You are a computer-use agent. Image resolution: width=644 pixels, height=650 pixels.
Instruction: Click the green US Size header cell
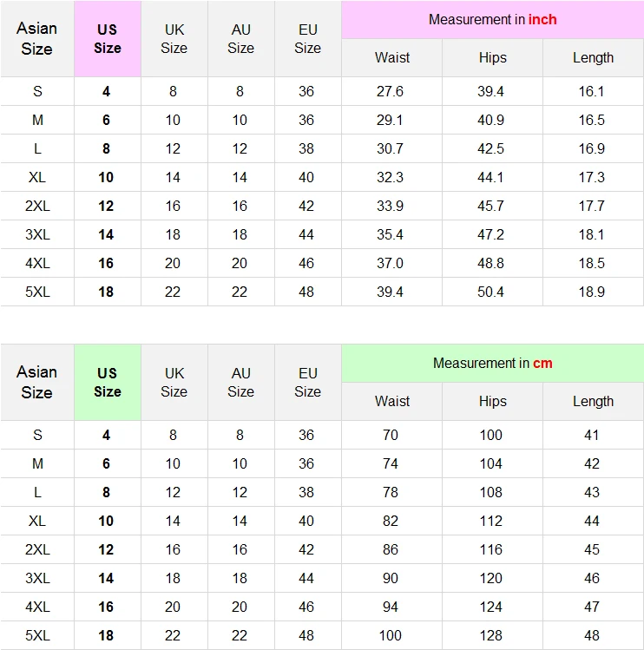(108, 382)
